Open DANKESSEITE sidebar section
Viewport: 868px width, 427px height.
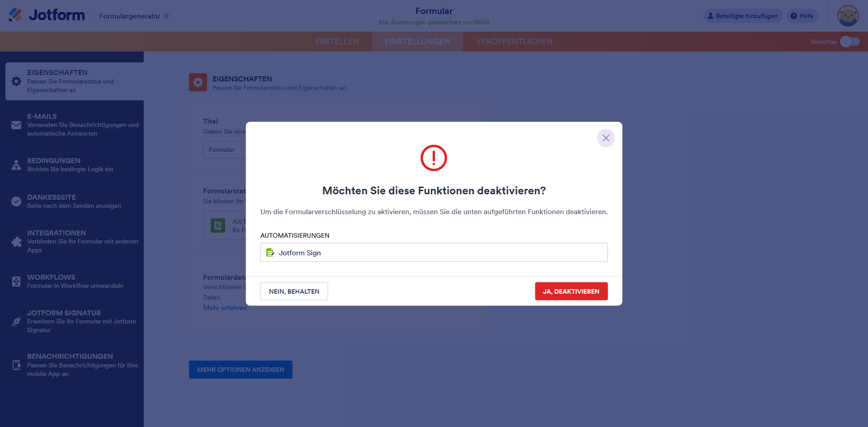point(75,201)
